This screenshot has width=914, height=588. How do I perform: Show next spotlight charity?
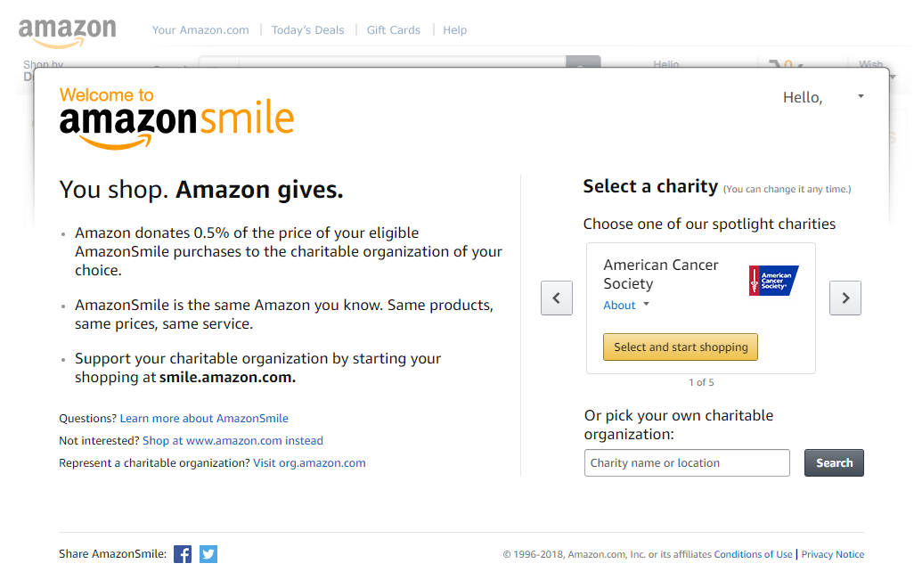[x=845, y=298]
